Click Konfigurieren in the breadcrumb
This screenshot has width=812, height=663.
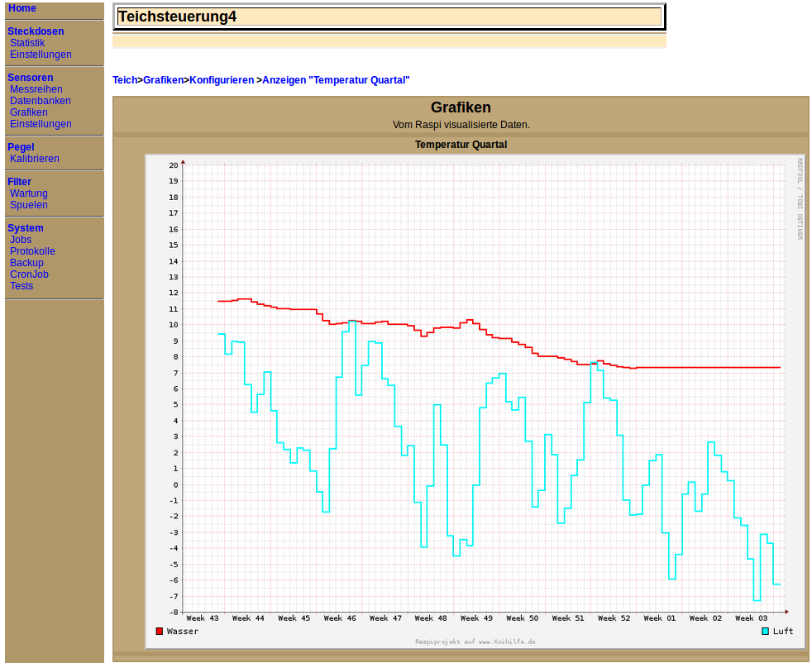coord(222,80)
